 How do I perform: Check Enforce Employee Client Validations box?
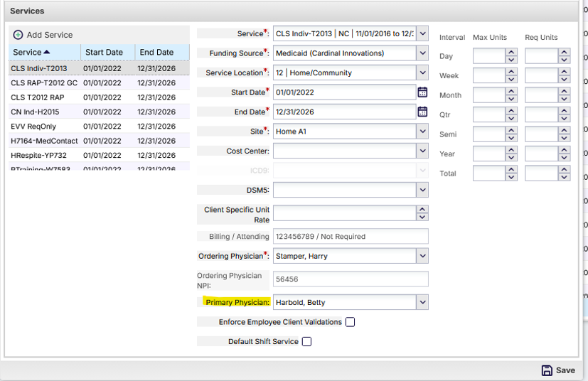point(351,322)
